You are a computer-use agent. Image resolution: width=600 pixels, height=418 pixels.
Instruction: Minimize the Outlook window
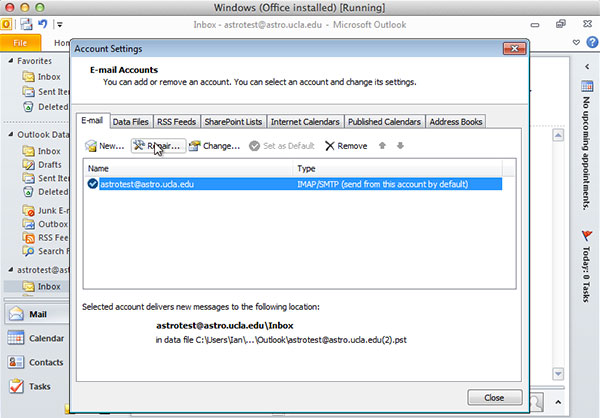tap(535, 25)
